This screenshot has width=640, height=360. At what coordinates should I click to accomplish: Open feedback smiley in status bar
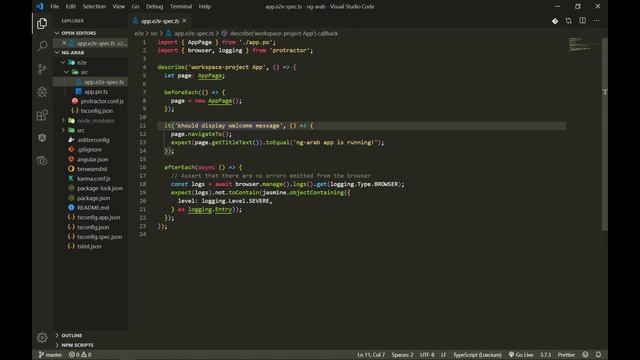coord(585,355)
